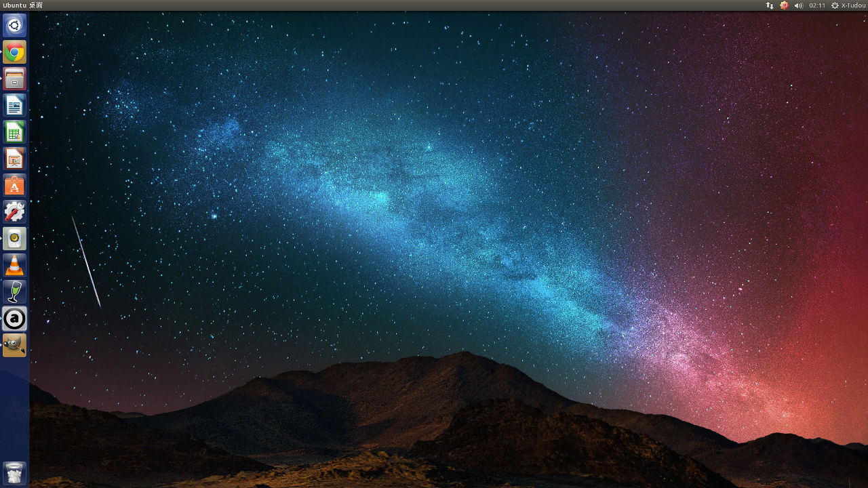Viewport: 868px width, 488px height.
Task: Click the 02:11 clock indicator
Action: (x=817, y=5)
